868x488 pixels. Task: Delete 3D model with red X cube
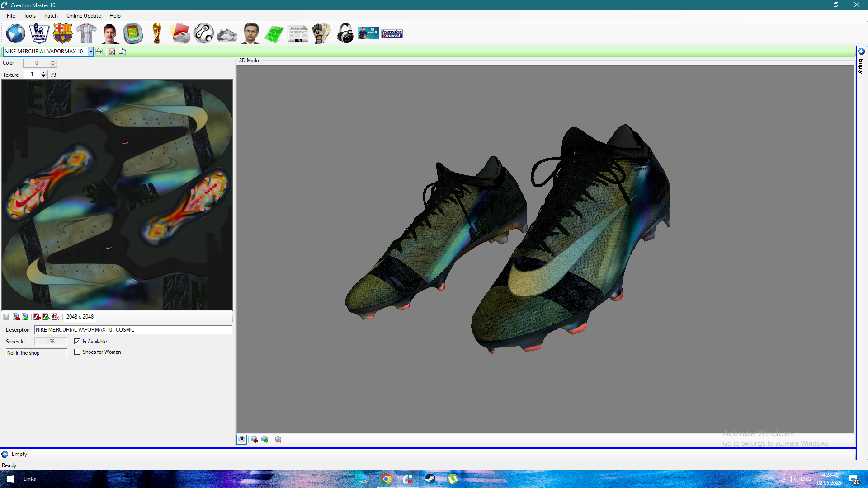278,440
